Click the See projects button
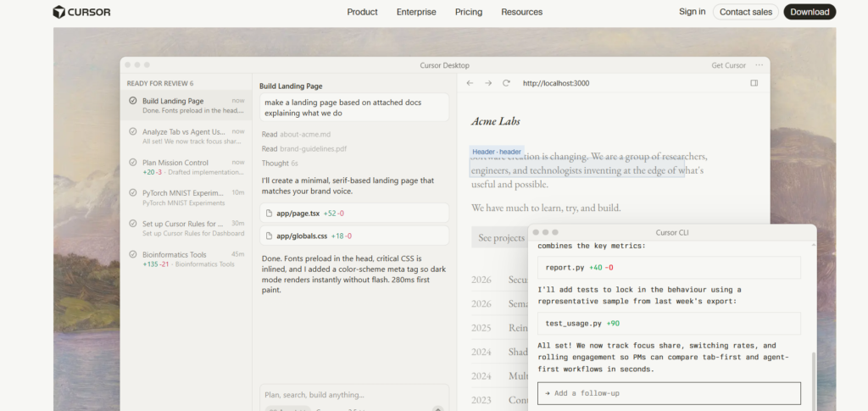Image resolution: width=868 pixels, height=411 pixels. click(502, 237)
